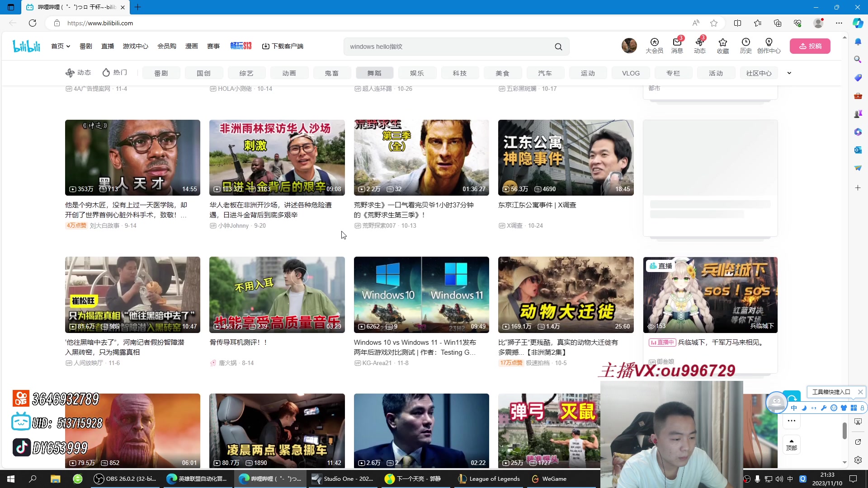The width and height of the screenshot is (868, 488).
Task: Click the Windows 10 vs Windows 11 video thumbnail
Action: pyautogui.click(x=421, y=295)
